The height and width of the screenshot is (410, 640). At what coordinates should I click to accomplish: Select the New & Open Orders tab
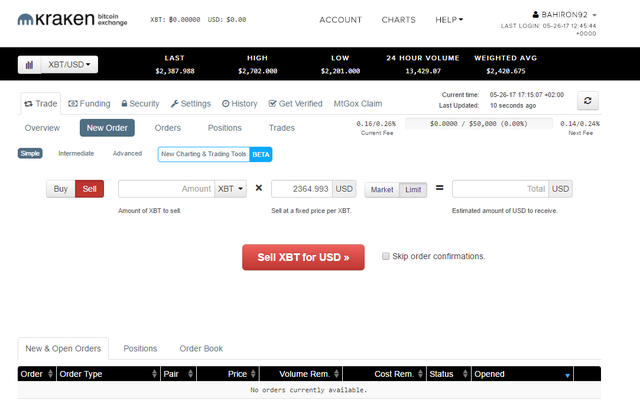[x=63, y=348]
